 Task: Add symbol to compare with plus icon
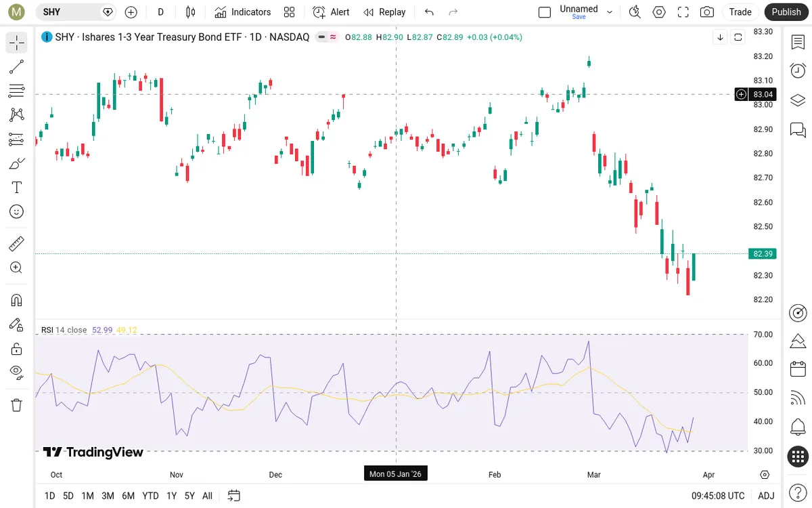coord(131,12)
